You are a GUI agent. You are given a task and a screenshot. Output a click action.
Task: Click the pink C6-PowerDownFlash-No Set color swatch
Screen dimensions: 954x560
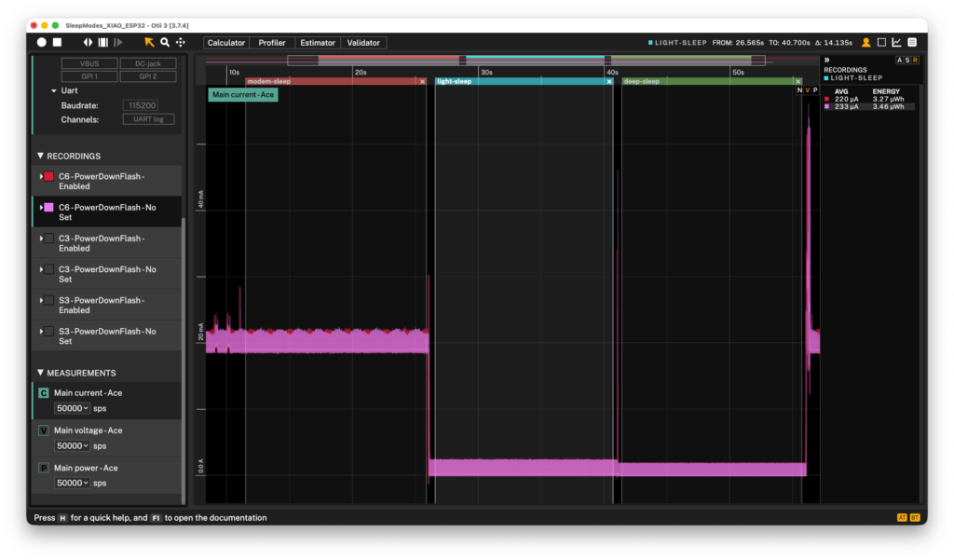48,208
